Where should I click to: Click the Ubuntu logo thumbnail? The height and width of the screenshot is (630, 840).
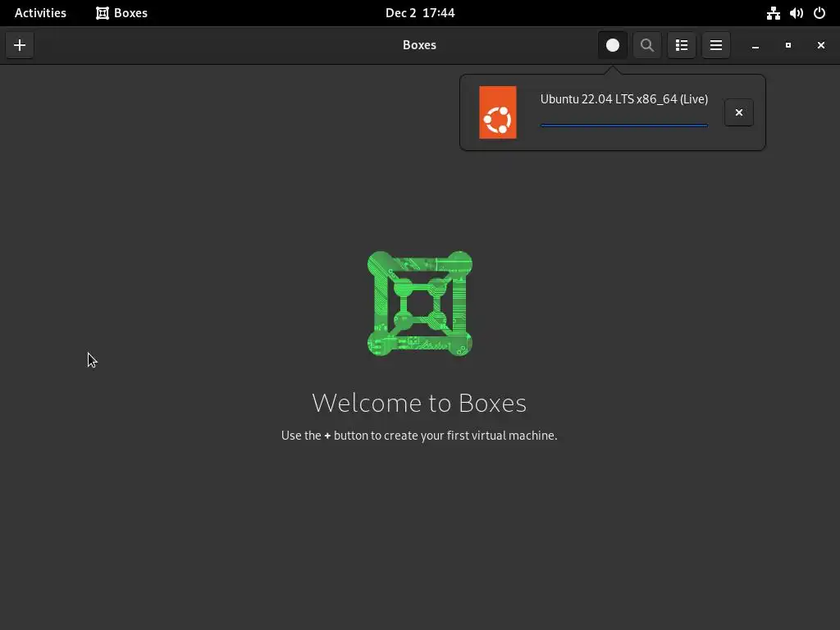(x=498, y=112)
